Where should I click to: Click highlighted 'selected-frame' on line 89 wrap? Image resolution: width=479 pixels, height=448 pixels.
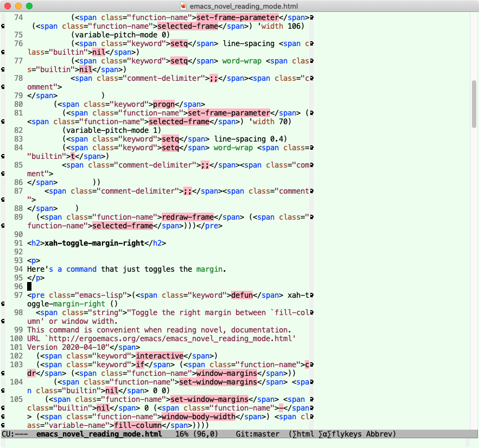[123, 226]
